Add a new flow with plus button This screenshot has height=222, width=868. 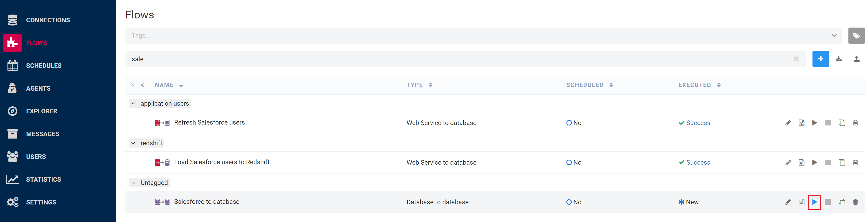pos(820,59)
